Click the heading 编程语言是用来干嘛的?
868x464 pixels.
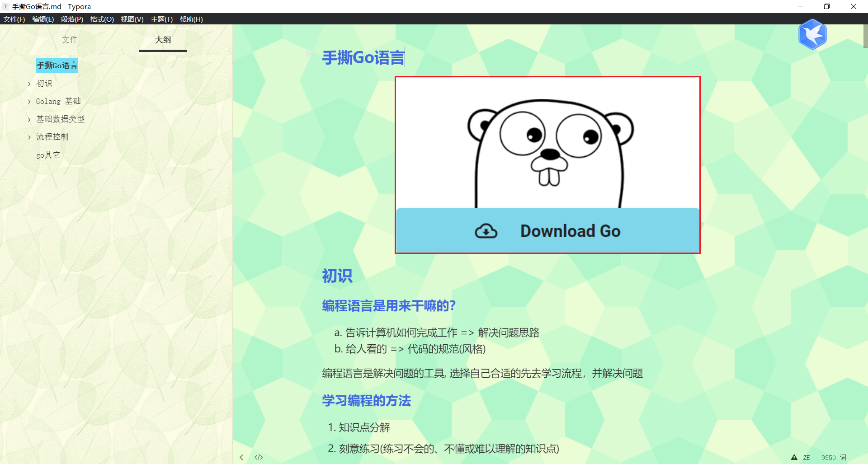[x=389, y=306]
